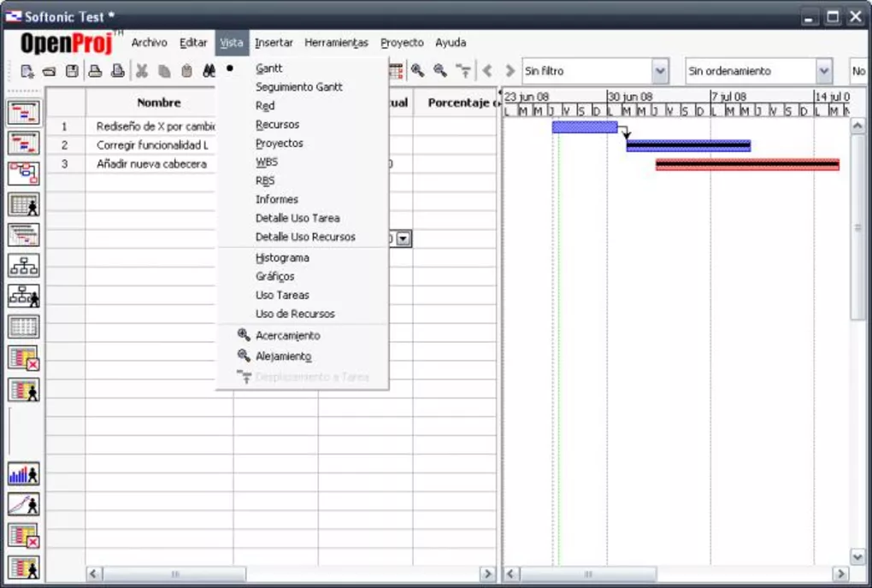Select 'Histograma' in the Vista menu
Viewport: 872px width, 588px height.
click(x=282, y=258)
